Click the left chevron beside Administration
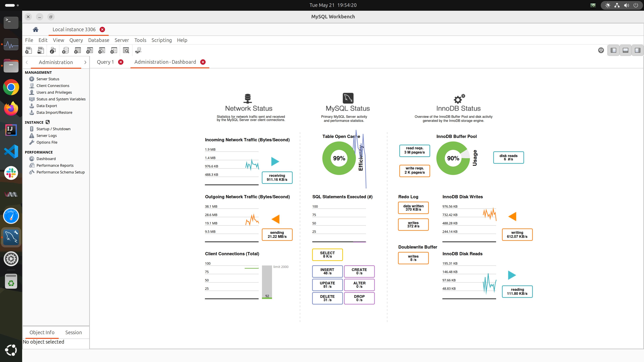 27,62
